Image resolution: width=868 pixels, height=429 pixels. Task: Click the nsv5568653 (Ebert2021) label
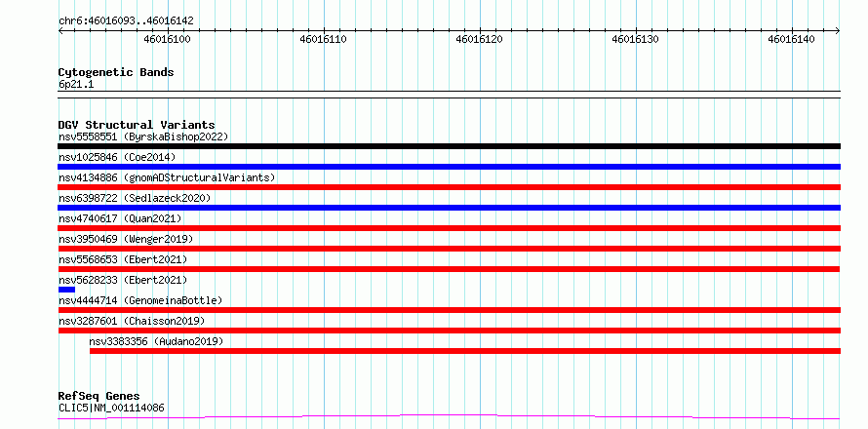pos(123,259)
